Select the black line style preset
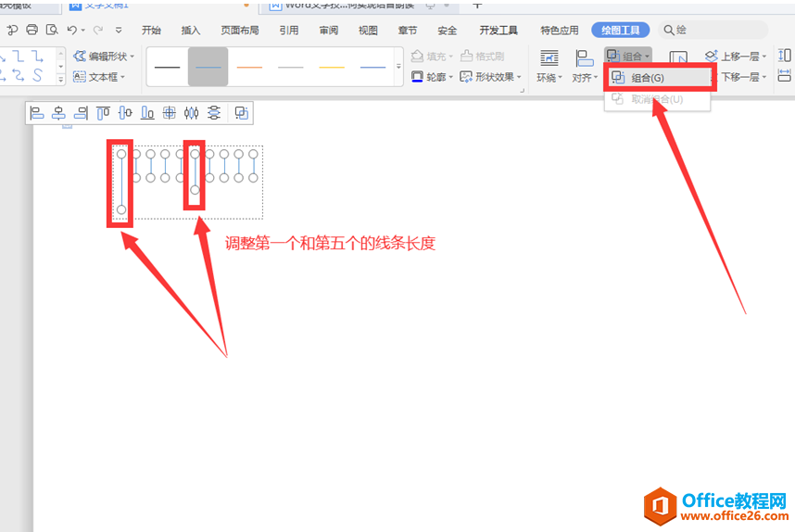 click(x=168, y=67)
